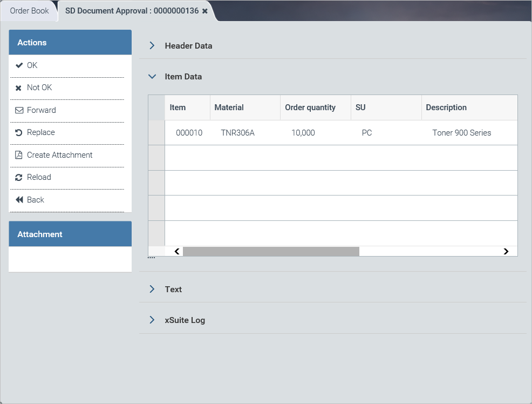Image resolution: width=532 pixels, height=404 pixels.
Task: Click the Reload refresh icon
Action: click(19, 178)
